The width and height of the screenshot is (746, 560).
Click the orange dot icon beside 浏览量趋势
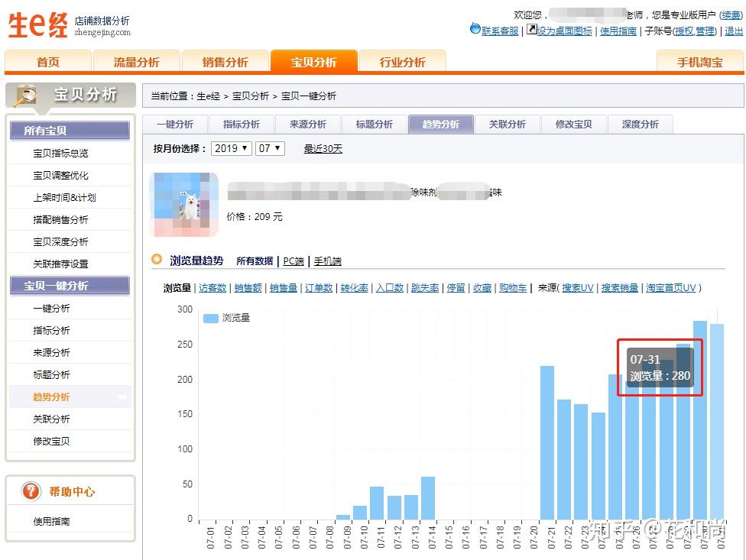click(x=157, y=260)
